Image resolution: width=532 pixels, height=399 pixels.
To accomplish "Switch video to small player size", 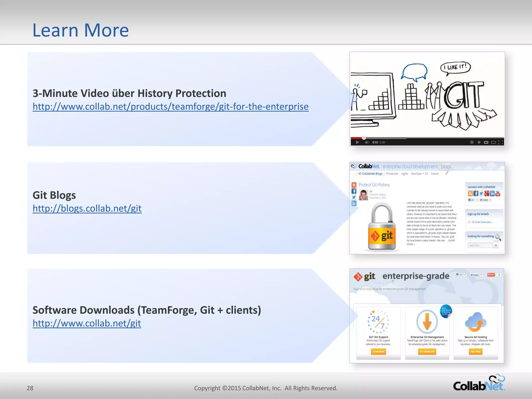I will coord(486,142).
